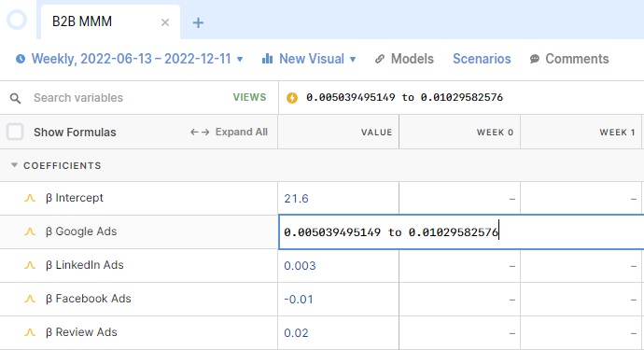Click the circular app logo icon
644x350 pixels.
17,20
